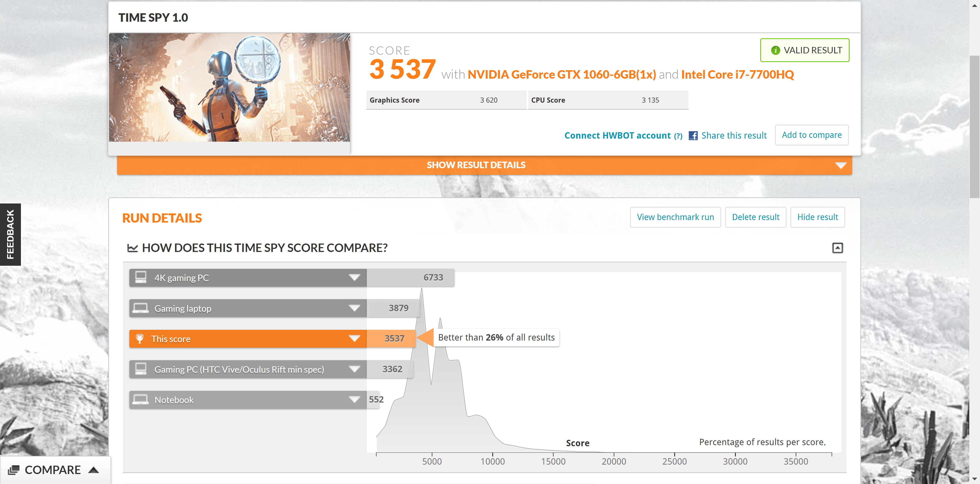Click the trophy icon on This score
This screenshot has height=484, width=980.
(x=140, y=339)
